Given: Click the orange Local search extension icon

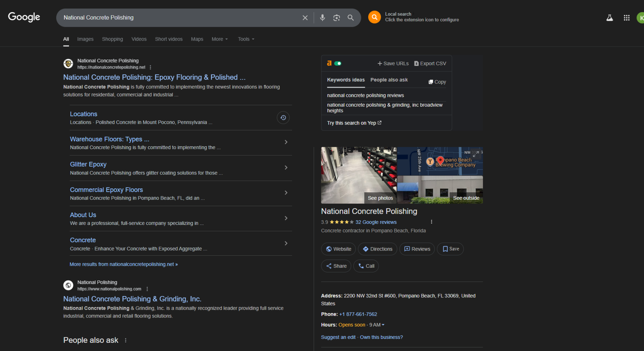Looking at the screenshot, I should click(374, 17).
